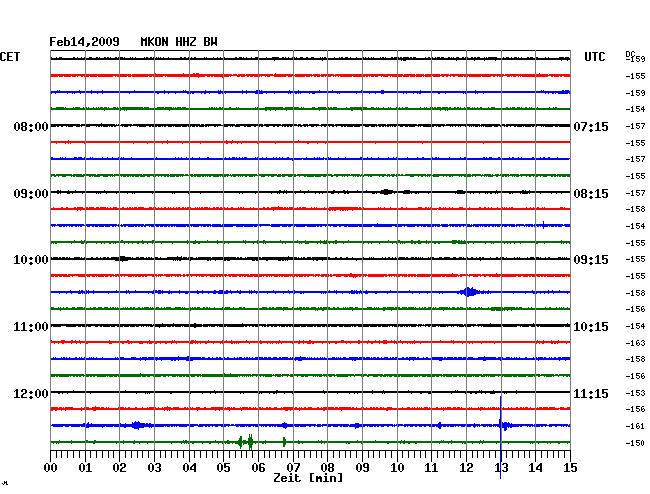Select the 08:00 CET time label
This screenshot has height=494, width=650.
pyautogui.click(x=31, y=126)
